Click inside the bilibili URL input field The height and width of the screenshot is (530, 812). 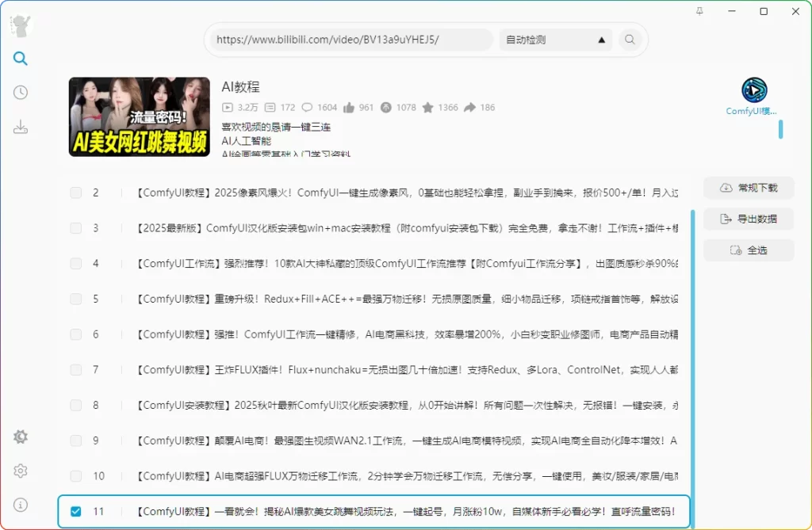pos(349,39)
